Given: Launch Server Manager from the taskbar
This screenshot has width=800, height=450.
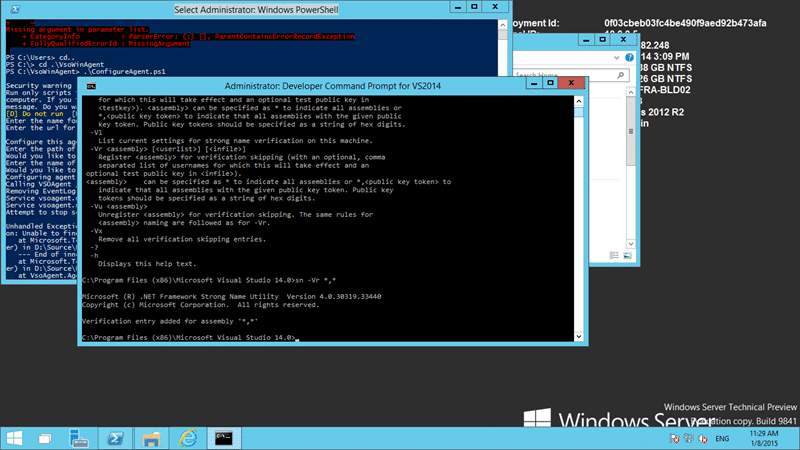Looking at the screenshot, I should click(x=79, y=438).
